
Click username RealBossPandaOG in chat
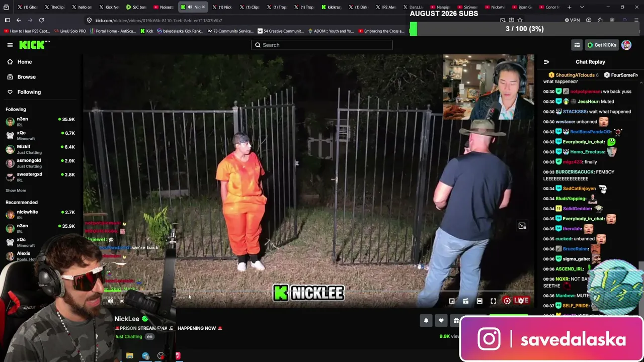click(x=590, y=132)
